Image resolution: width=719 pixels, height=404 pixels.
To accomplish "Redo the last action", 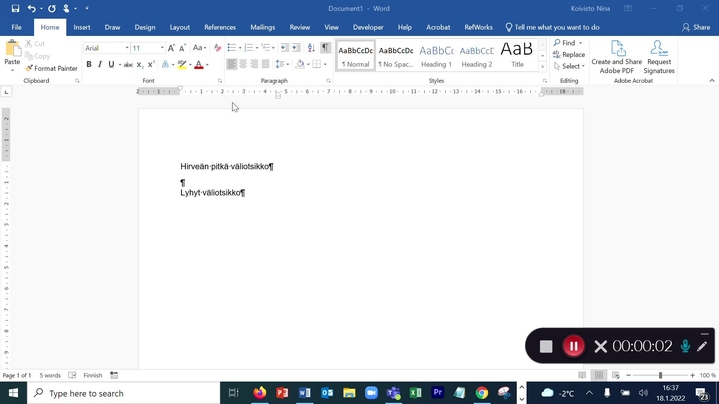I will [x=52, y=8].
